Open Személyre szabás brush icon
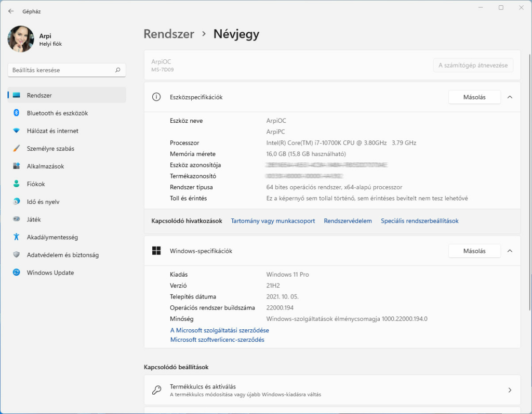532x414 pixels. pos(16,149)
